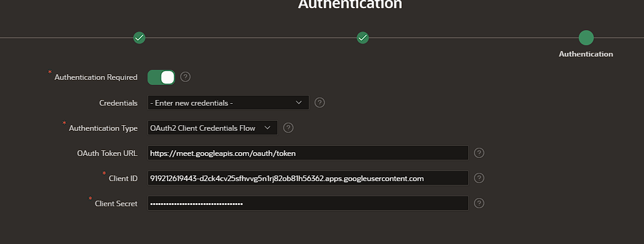Open help for Credentials field

click(319, 103)
